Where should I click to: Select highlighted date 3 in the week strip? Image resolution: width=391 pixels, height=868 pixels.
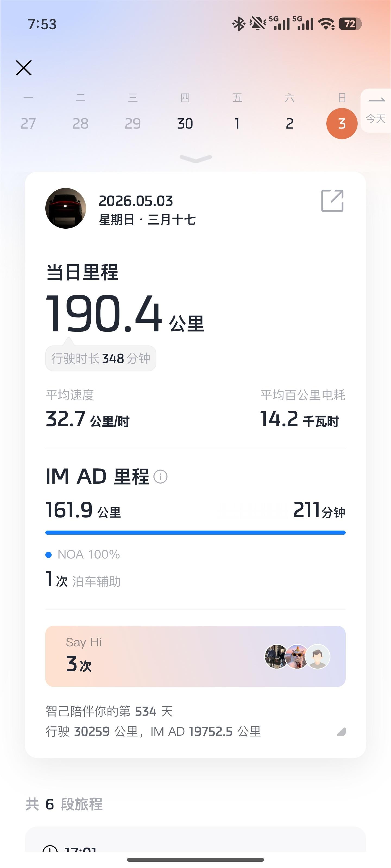(x=342, y=123)
